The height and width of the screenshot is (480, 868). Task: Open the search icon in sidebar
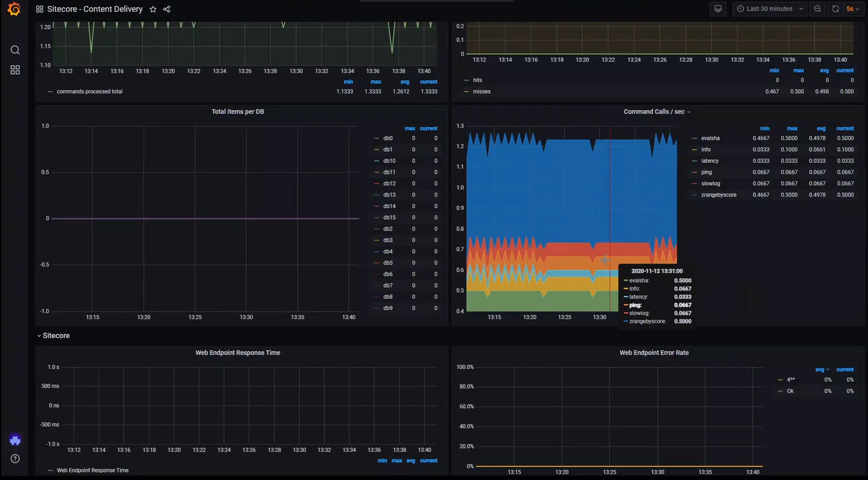[x=15, y=50]
